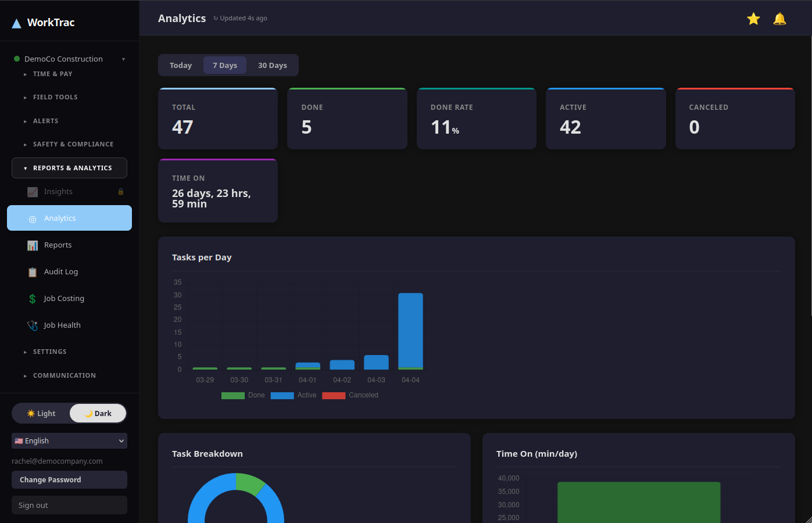
Task: Click the Job Health stethoscope icon
Action: point(33,325)
